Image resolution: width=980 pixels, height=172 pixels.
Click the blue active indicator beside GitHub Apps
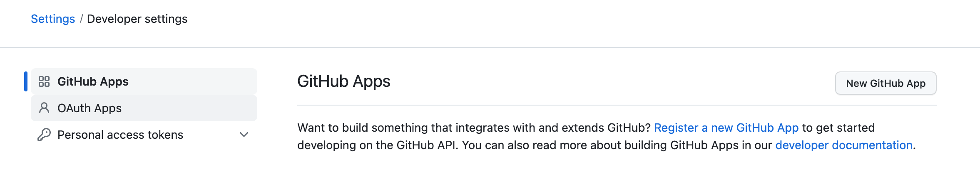click(x=26, y=81)
